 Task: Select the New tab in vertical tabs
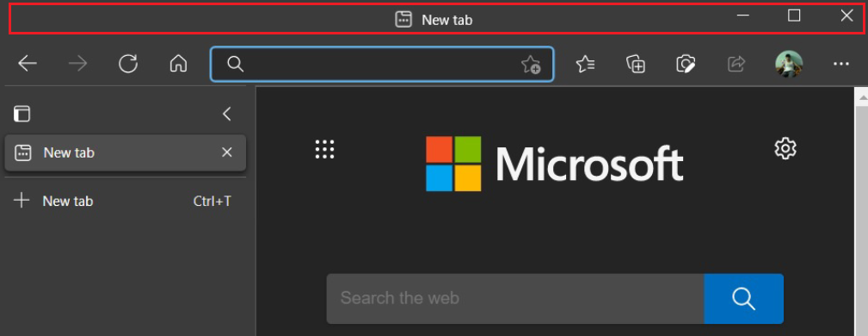point(125,152)
